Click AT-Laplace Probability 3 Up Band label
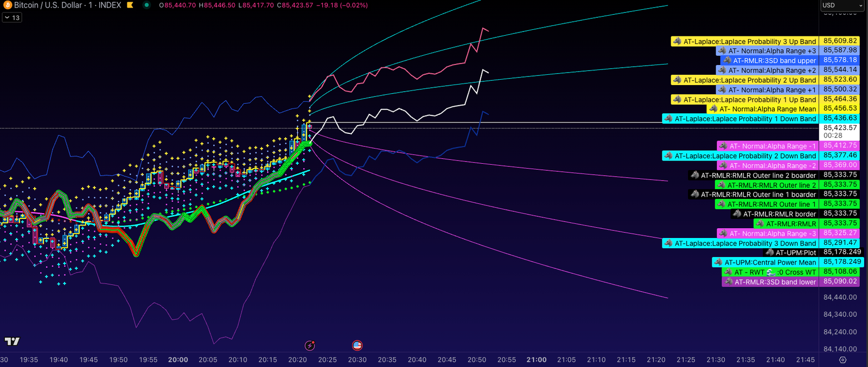Screen dimensions: 868x367 744,41
